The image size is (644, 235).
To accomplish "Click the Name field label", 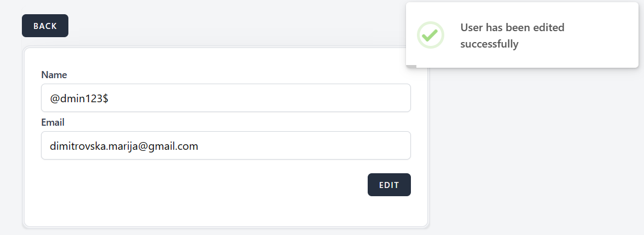I will click(x=54, y=75).
